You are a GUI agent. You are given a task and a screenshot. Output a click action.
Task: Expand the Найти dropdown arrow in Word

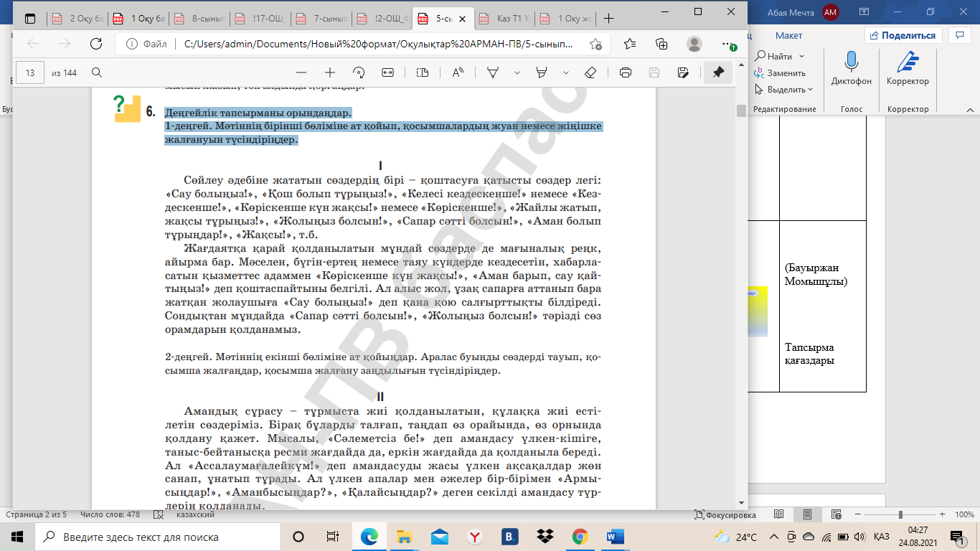801,56
